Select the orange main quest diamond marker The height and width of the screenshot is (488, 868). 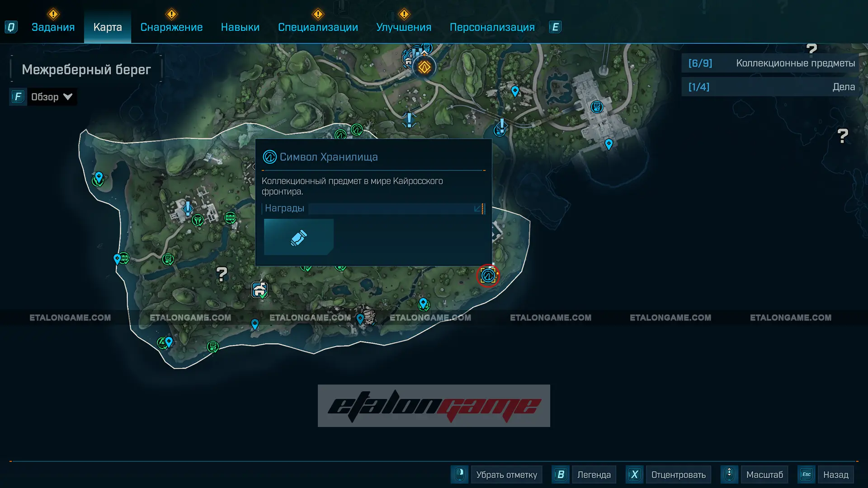[424, 68]
